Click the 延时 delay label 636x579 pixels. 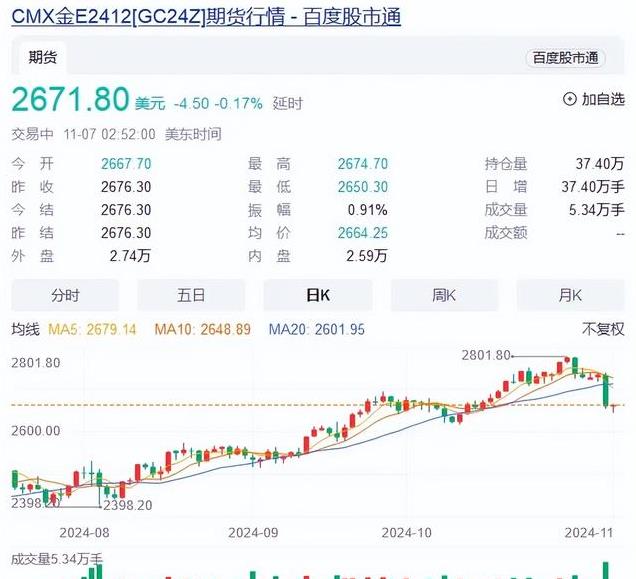288,103
